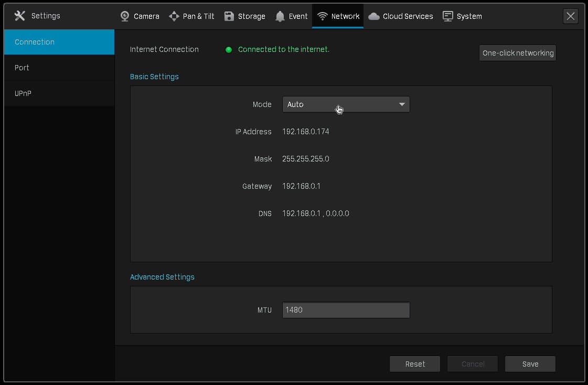This screenshot has height=385, width=588.
Task: Open the Port sidebar section
Action: coord(59,68)
